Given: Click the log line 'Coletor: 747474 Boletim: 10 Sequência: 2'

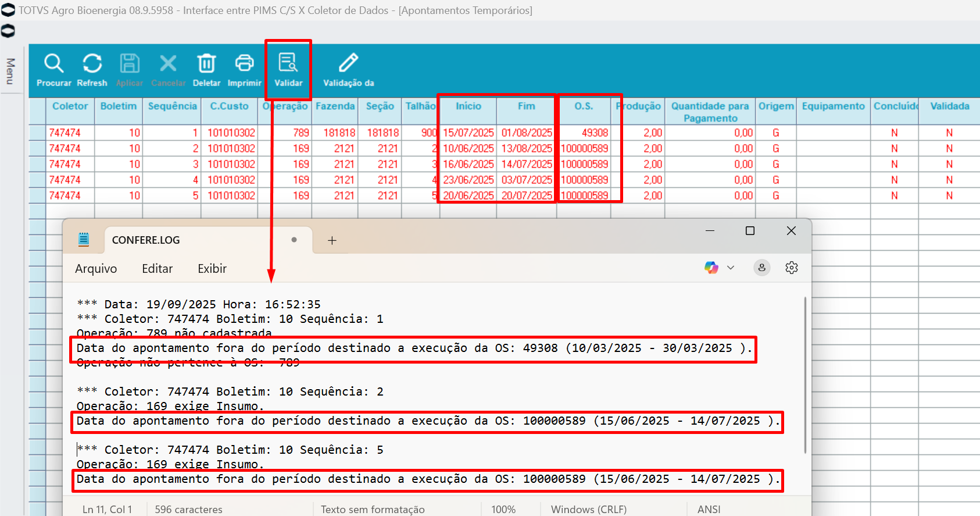Looking at the screenshot, I should click(230, 392).
